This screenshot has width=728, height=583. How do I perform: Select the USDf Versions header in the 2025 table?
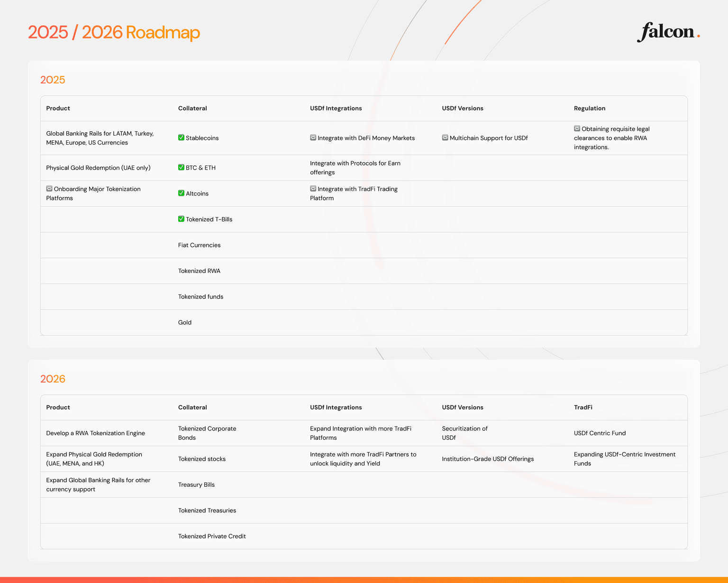[x=463, y=108]
